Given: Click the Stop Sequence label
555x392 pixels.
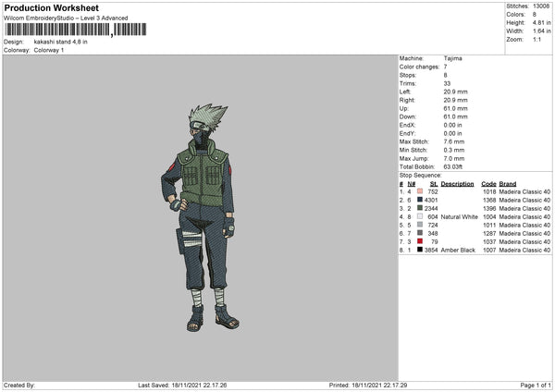Looking at the screenshot, I should [x=421, y=175].
